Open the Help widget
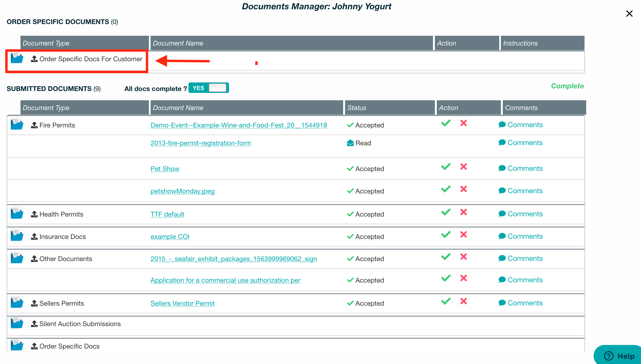Screen dimensions: 641x364 click(617, 355)
